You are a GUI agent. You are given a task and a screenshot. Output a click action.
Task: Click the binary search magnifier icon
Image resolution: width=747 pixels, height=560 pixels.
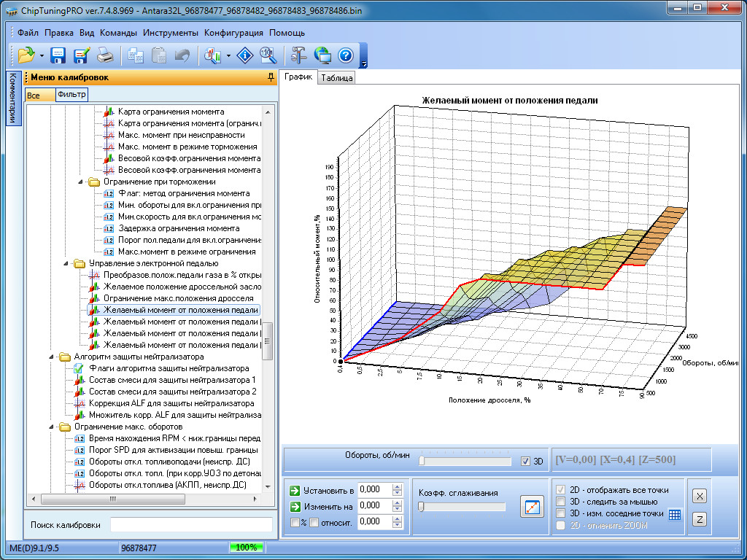[267, 55]
